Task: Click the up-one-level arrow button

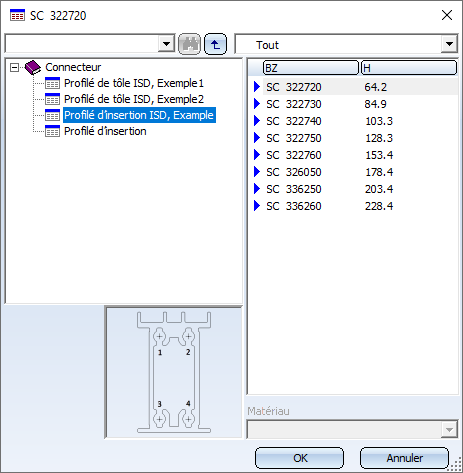Action: point(215,44)
